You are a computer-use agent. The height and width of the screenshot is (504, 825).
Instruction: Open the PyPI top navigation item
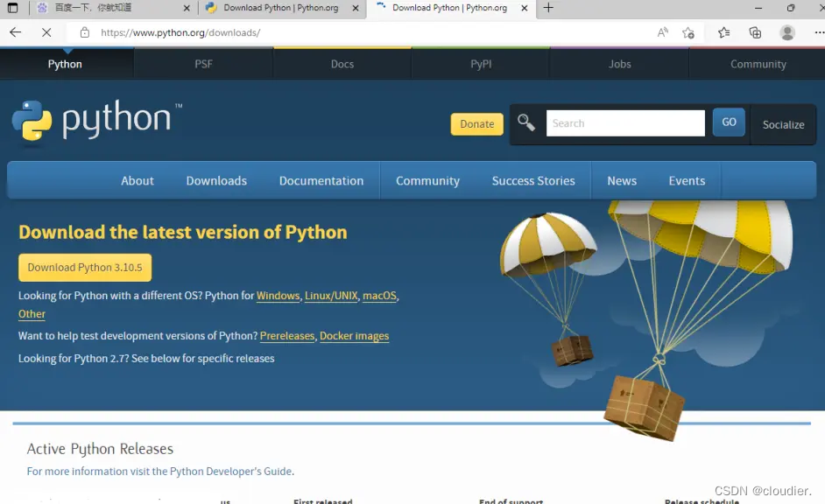(481, 64)
